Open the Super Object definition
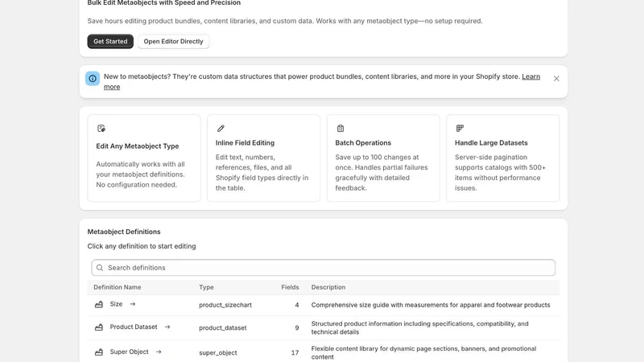This screenshot has width=644, height=362. 129,352
